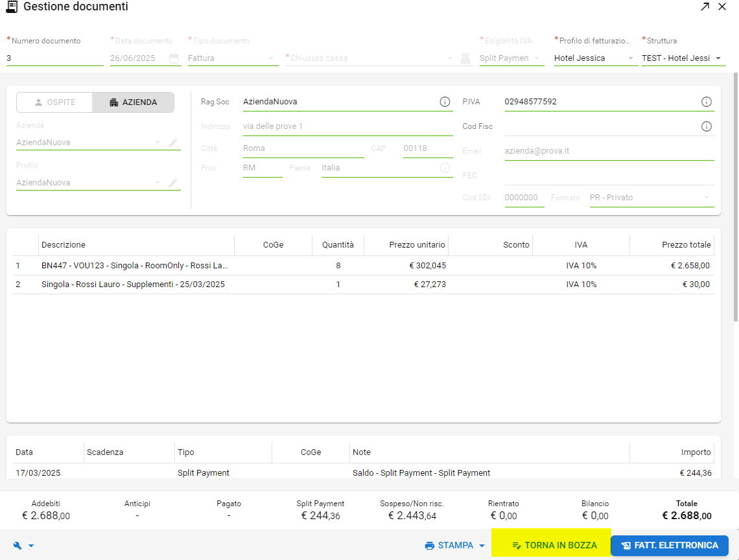Click the Fatt. Elettronica button
The image size is (739, 560).
coord(670,546)
